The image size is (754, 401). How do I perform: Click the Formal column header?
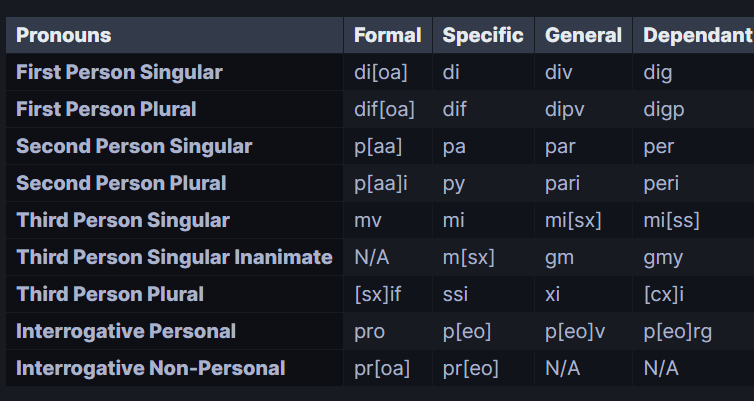click(388, 36)
